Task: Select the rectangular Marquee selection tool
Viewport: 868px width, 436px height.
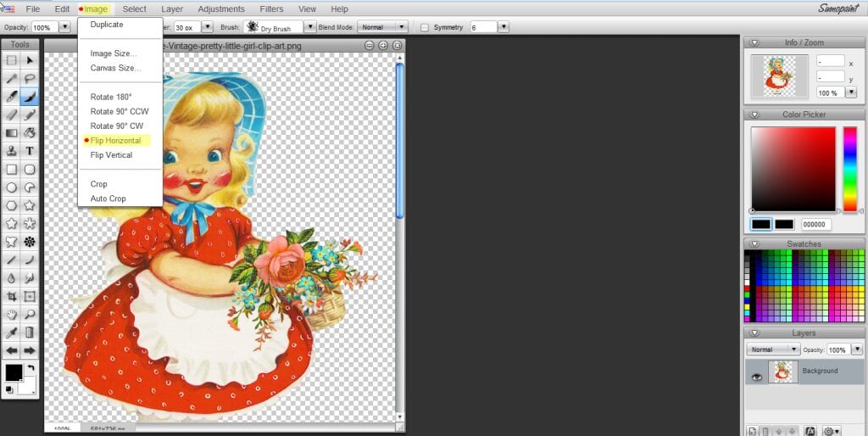Action: [12, 60]
